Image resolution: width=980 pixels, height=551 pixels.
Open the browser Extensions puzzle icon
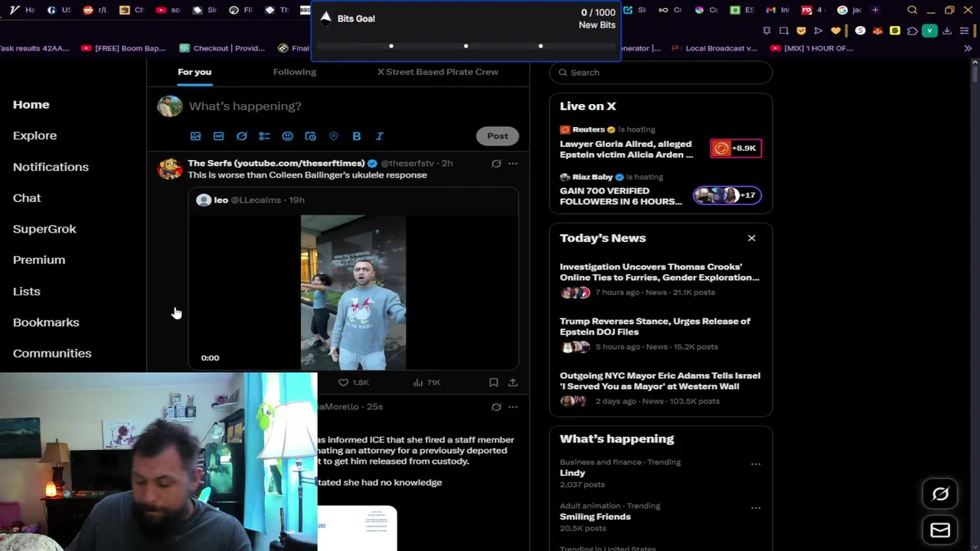coord(912,31)
